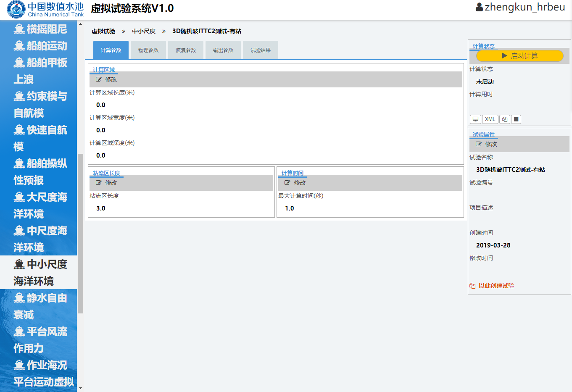Click the user icon beside zhengkun_hrbeu

coord(479,8)
